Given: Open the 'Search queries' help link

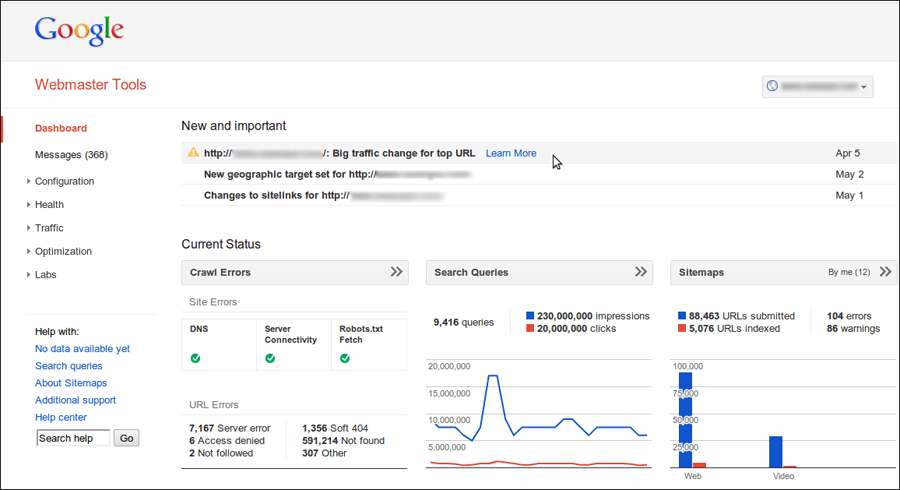Looking at the screenshot, I should [x=68, y=366].
